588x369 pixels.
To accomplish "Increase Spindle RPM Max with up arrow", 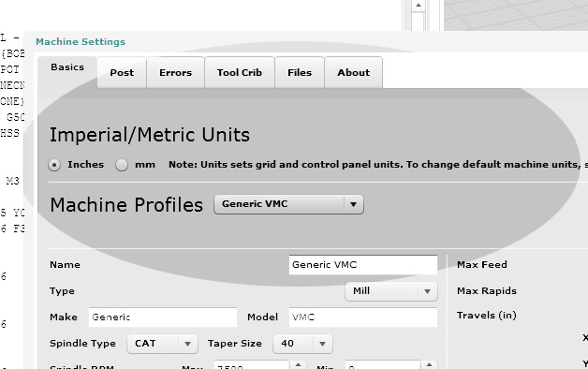I will (298, 364).
